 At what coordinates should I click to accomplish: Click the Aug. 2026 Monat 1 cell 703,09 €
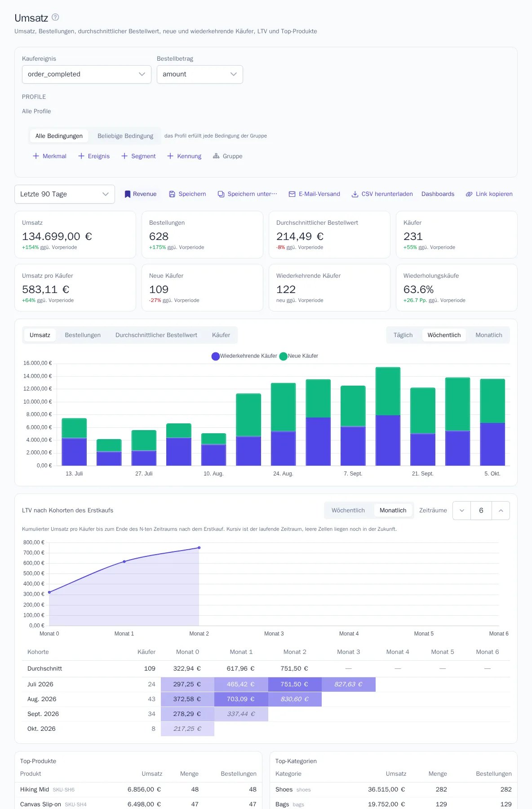(x=241, y=699)
